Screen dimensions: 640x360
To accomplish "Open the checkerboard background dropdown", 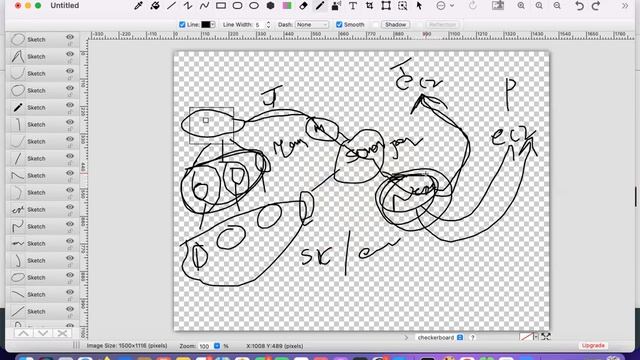I will [460, 338].
